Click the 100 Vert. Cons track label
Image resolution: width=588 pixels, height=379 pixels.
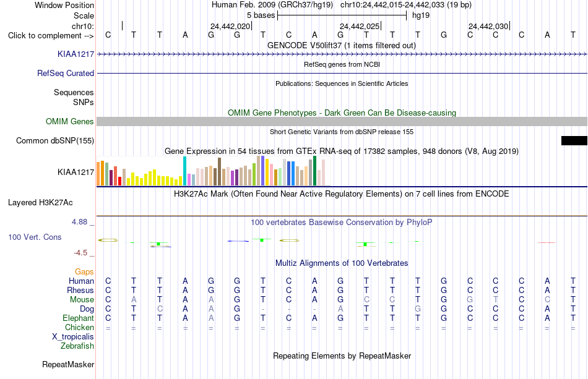(x=35, y=237)
